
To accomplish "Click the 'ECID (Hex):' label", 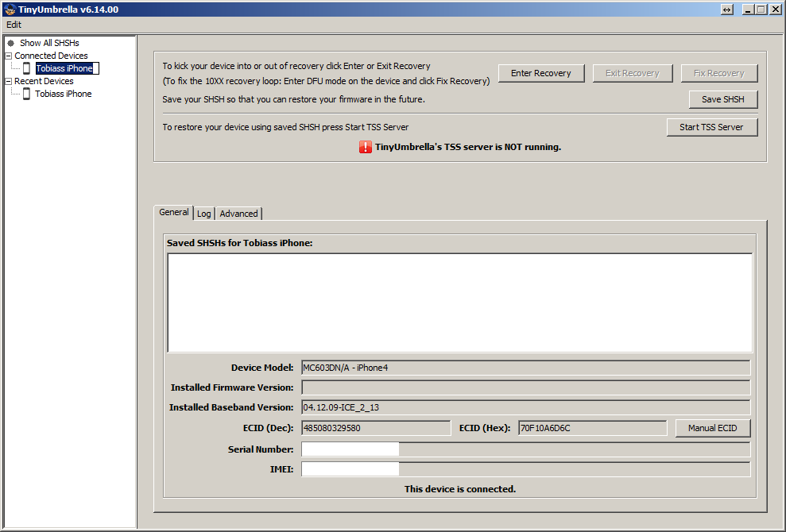I will [485, 428].
